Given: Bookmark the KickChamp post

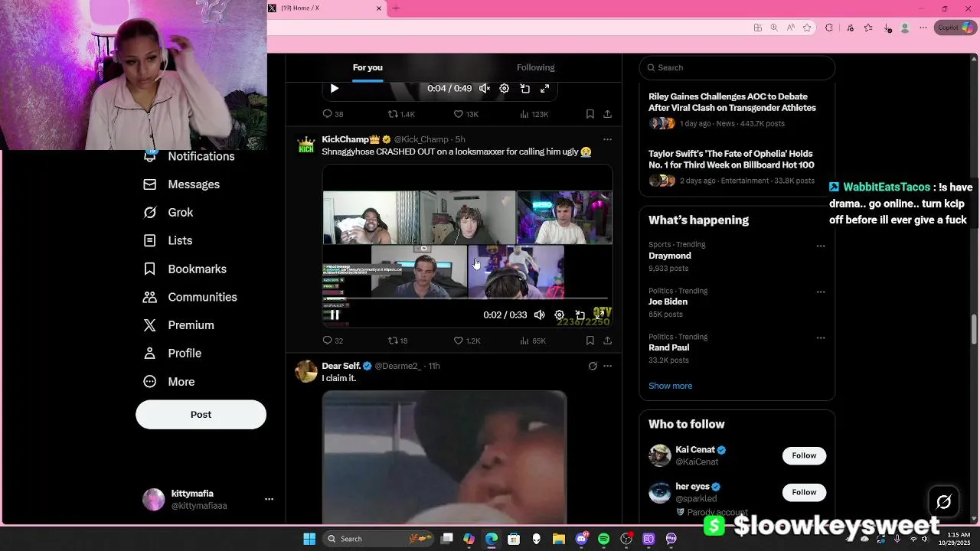Looking at the screenshot, I should (x=590, y=341).
